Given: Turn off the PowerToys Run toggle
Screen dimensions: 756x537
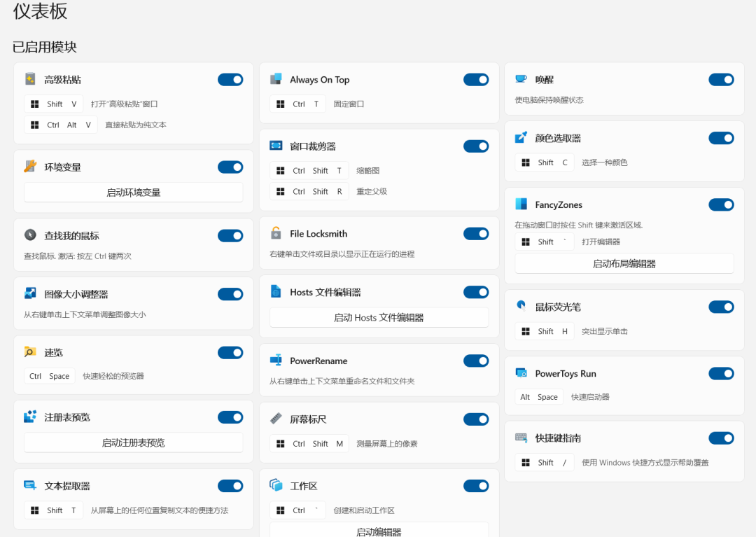Looking at the screenshot, I should pyautogui.click(x=721, y=374).
